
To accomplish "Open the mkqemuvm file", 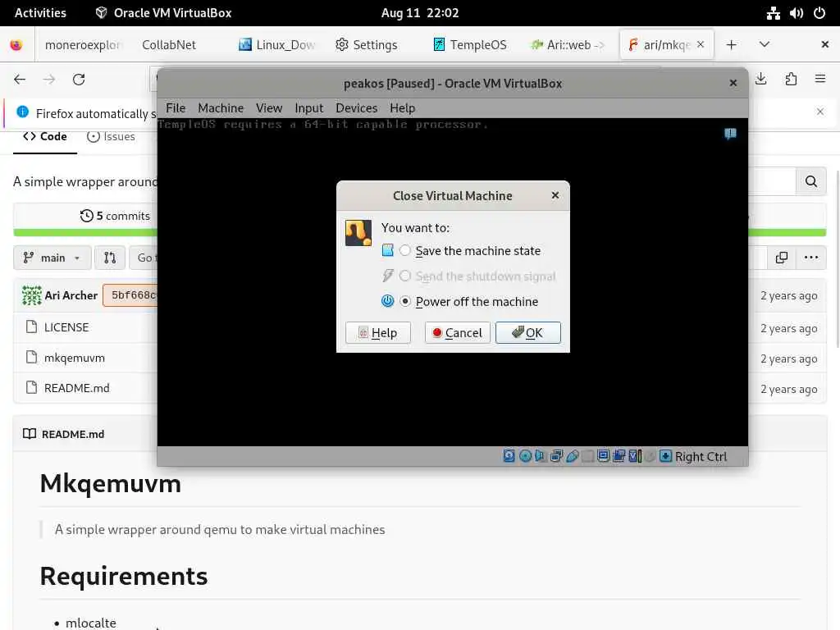I will click(x=75, y=358).
